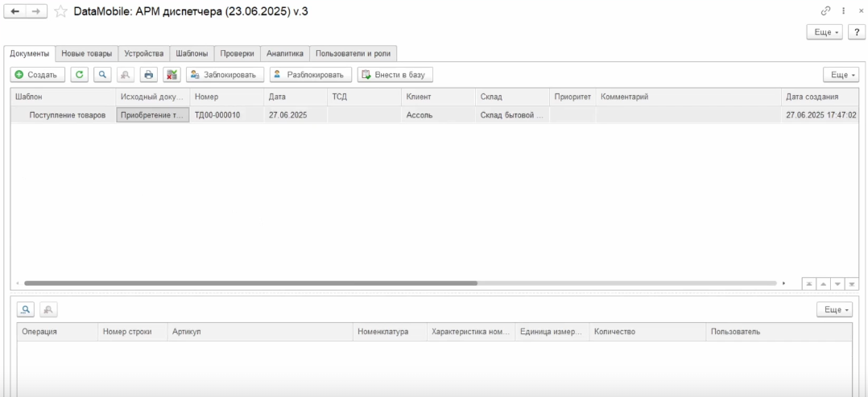Viewport: 868px width, 397px height.
Task: Open the Аналитика tab
Action: [284, 54]
